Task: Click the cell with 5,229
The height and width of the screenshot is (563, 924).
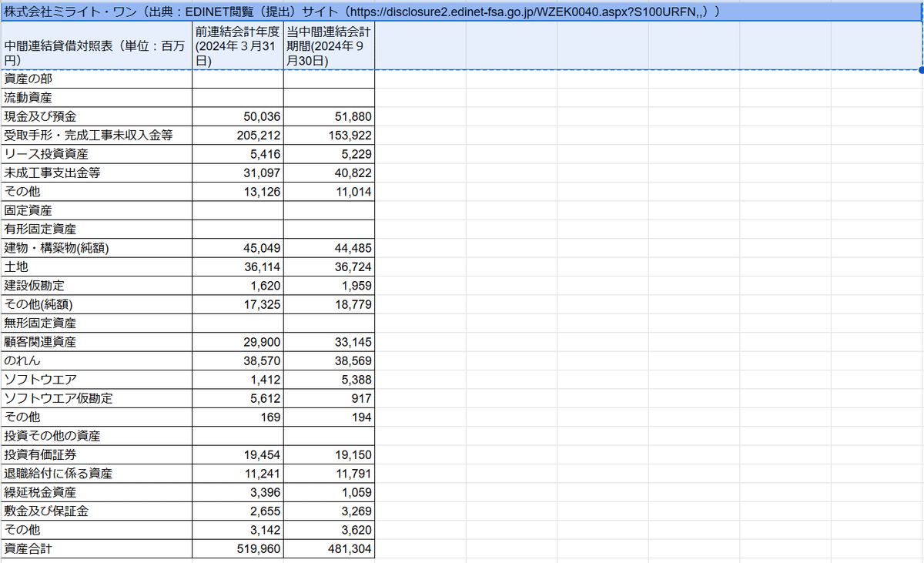Action: pyautogui.click(x=329, y=154)
